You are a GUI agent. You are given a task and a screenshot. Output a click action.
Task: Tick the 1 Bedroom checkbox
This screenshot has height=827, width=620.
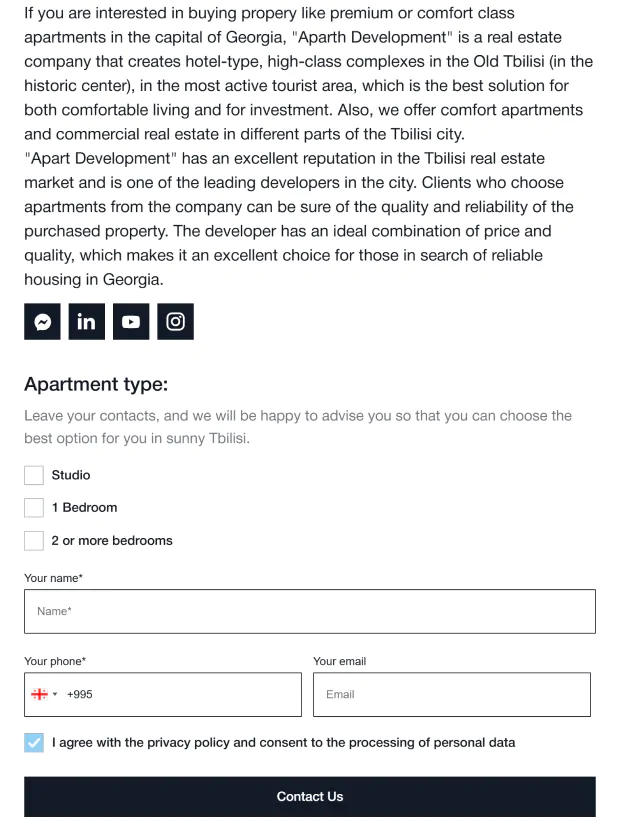point(34,508)
